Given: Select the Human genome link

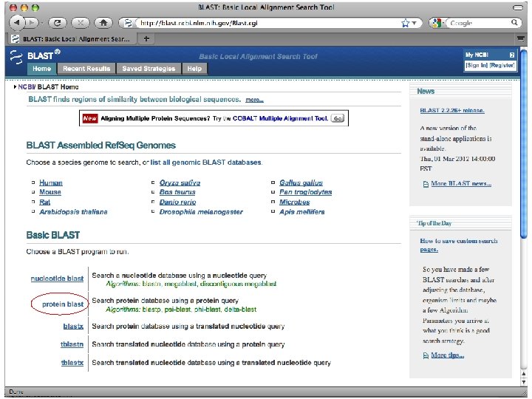Looking at the screenshot, I should tap(51, 183).
